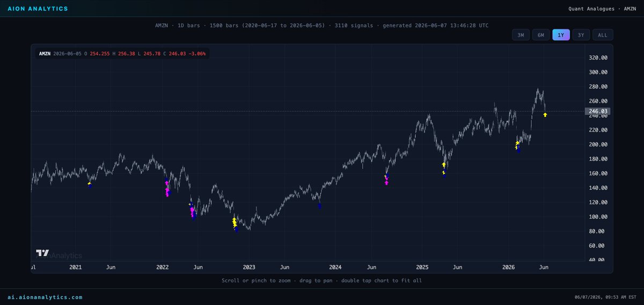The width and height of the screenshot is (644, 305).
Task: Click the AMZN OHLC legend on chart
Action: pyautogui.click(x=122, y=54)
